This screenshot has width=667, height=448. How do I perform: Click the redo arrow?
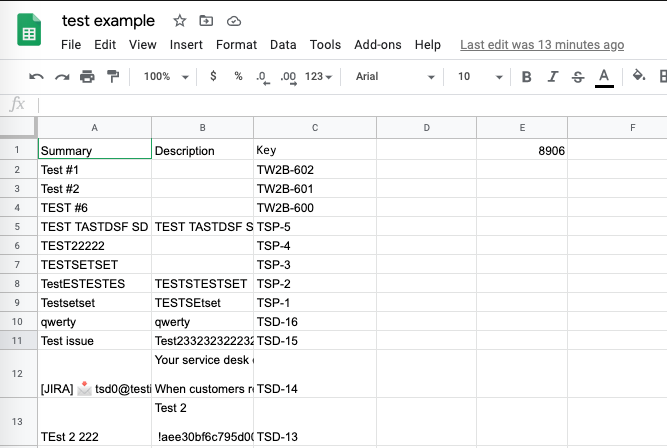[62, 77]
